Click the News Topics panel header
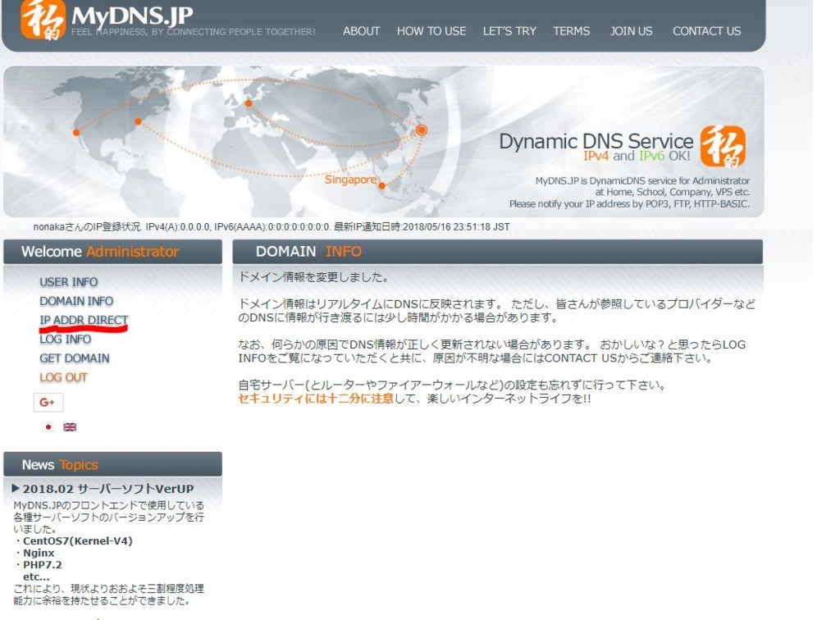 [x=112, y=464]
